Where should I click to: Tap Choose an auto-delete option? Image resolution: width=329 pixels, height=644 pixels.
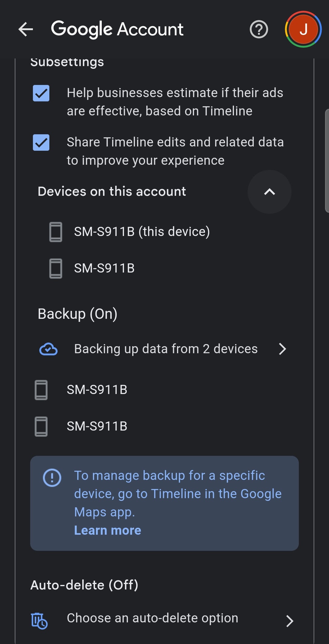152,618
